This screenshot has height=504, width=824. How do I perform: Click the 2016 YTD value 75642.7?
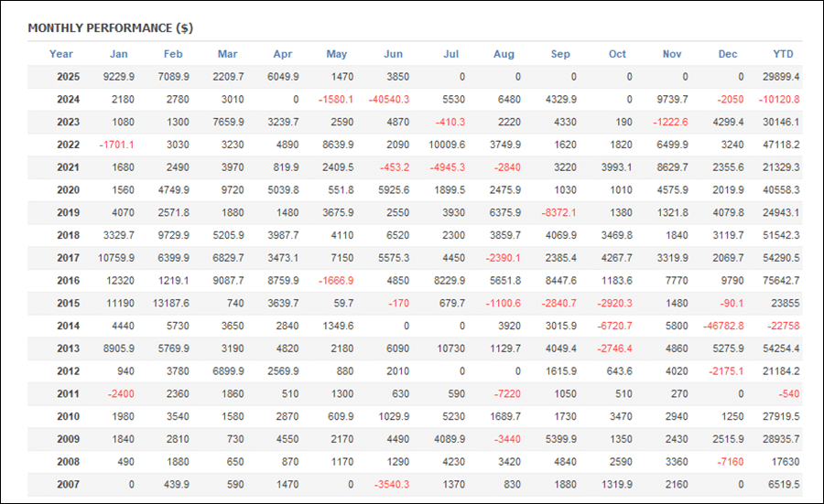781,280
